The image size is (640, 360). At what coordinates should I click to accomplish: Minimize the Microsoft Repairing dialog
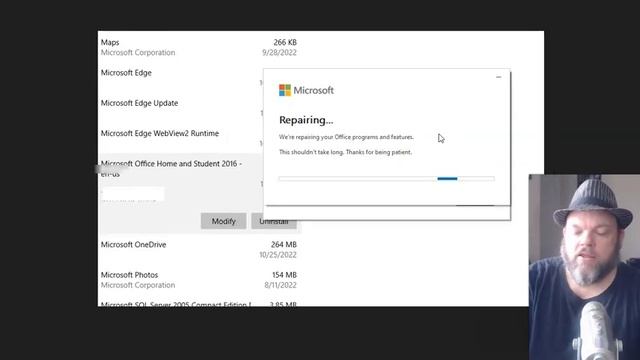point(498,77)
